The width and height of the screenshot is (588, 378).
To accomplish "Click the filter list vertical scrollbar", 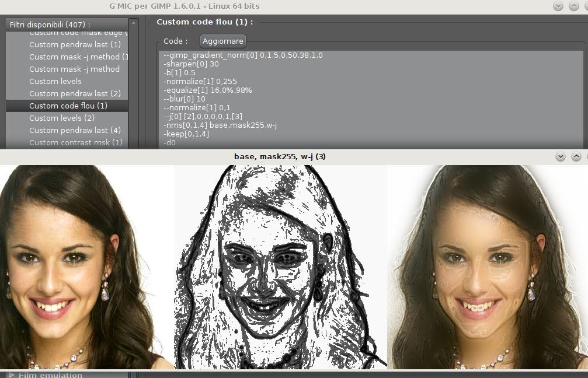I will tap(133, 89).
